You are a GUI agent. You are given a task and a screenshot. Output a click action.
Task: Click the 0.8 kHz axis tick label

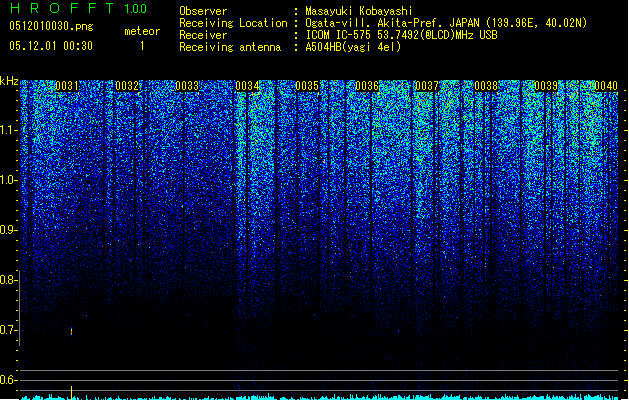click(8, 280)
